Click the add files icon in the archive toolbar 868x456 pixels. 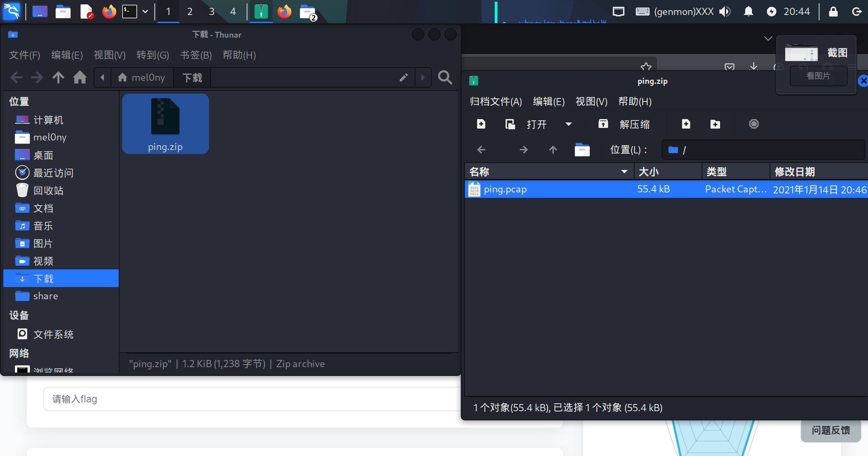coord(686,124)
